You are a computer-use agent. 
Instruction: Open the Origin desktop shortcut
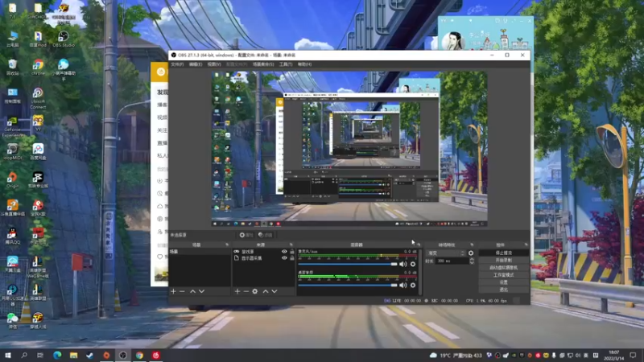(x=12, y=180)
